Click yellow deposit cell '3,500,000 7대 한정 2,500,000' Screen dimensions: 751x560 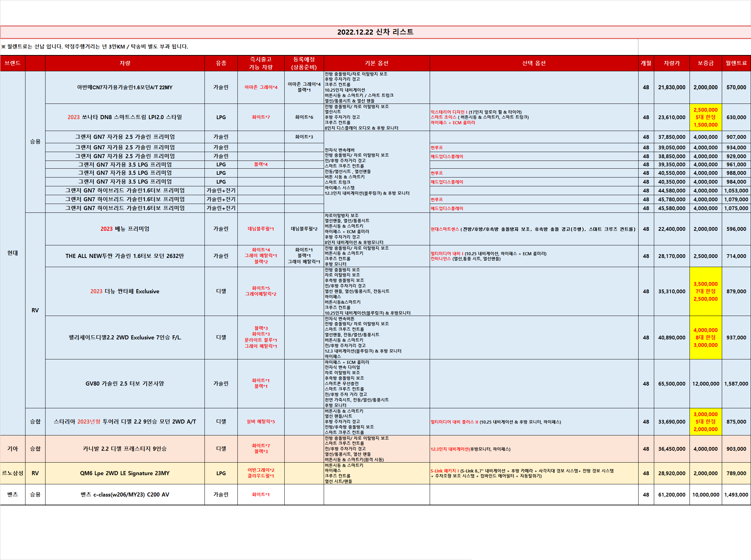tap(705, 291)
